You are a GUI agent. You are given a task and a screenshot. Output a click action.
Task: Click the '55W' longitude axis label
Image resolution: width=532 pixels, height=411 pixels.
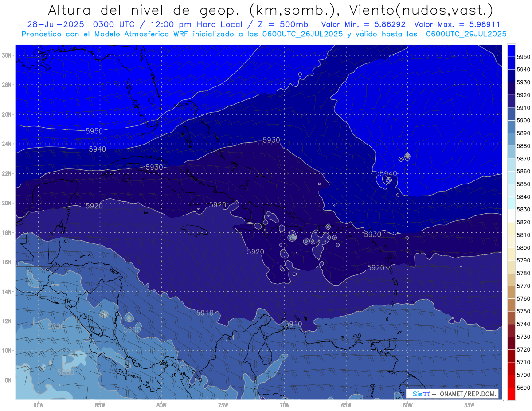(x=469, y=405)
